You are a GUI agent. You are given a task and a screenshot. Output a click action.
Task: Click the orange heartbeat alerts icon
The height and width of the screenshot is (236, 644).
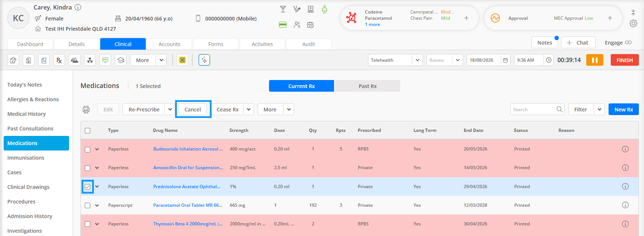pos(495,18)
